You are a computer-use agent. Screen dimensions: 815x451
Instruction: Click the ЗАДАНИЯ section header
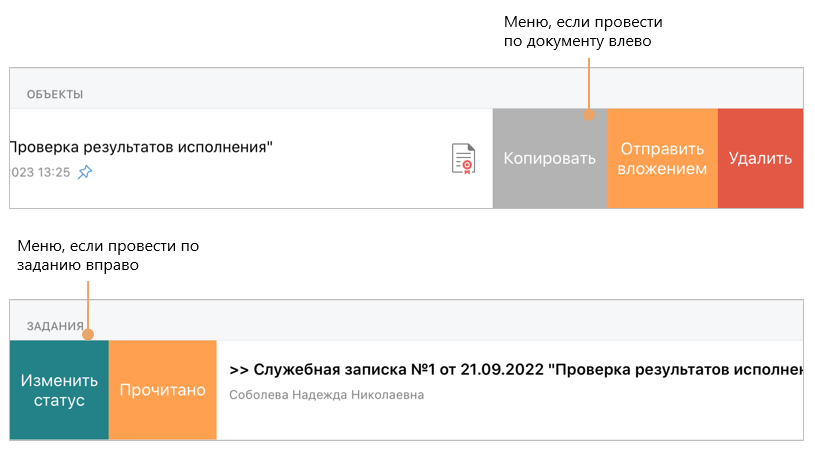pos(54,326)
